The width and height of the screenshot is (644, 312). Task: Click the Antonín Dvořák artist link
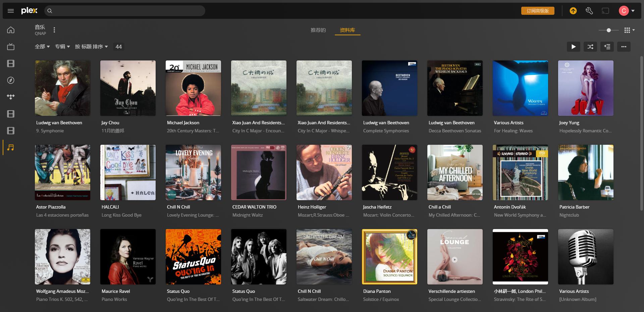coord(510,207)
